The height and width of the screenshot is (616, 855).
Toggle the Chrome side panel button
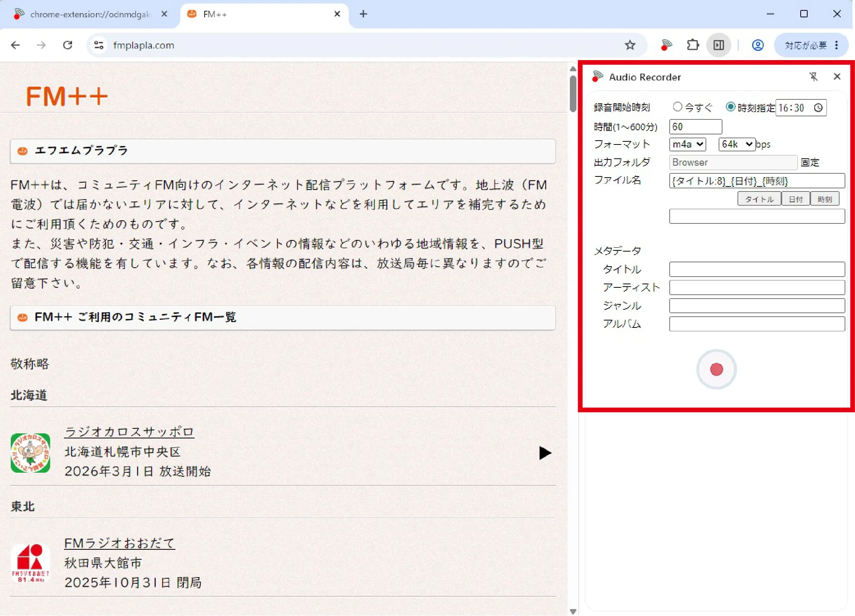tap(719, 45)
